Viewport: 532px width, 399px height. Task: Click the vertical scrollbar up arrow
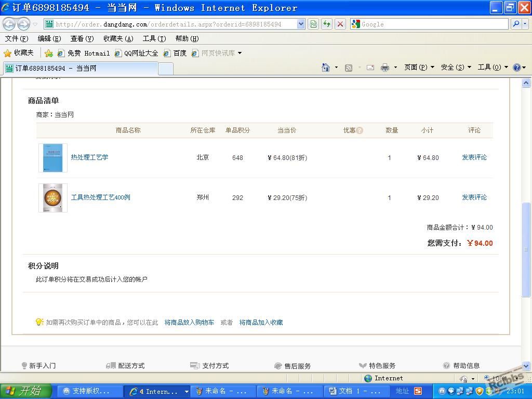tap(526, 83)
